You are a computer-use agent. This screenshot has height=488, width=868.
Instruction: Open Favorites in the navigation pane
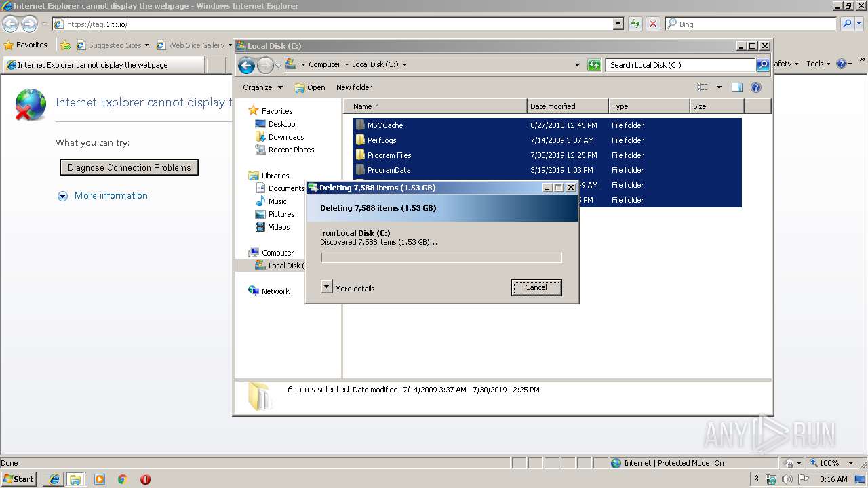(271, 111)
